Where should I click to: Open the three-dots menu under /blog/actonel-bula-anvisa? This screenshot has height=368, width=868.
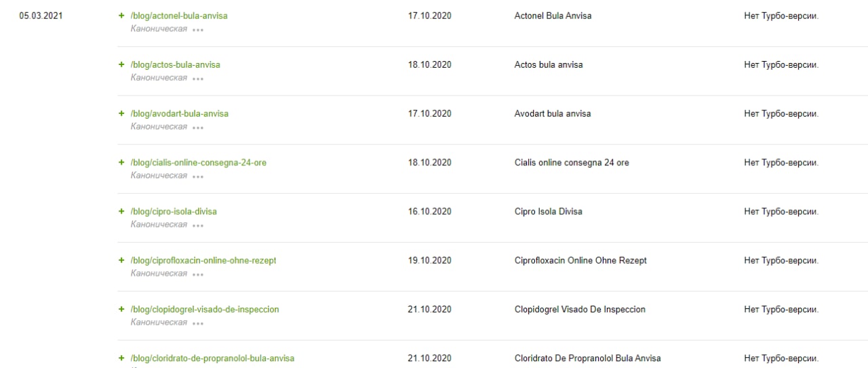[197, 30]
